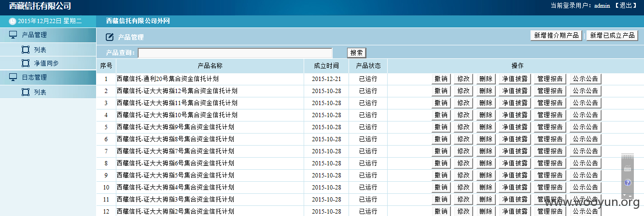Click 删除 for 证大大拇指11号 row
Viewport: 644px width, 216px height.
click(486, 103)
